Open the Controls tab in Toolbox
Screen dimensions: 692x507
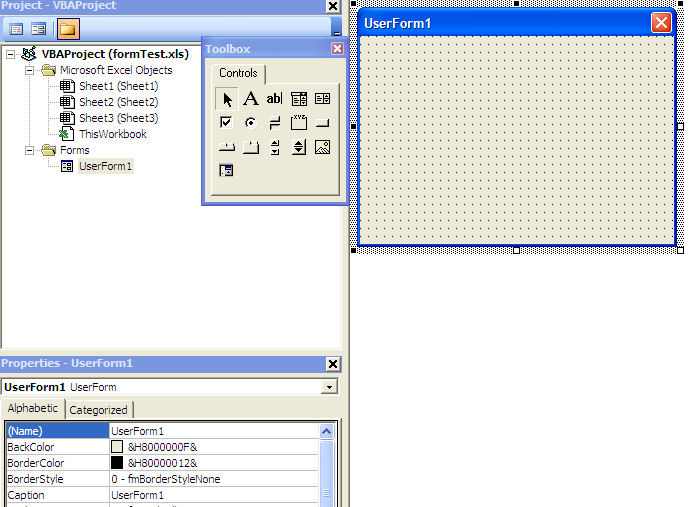pos(238,73)
